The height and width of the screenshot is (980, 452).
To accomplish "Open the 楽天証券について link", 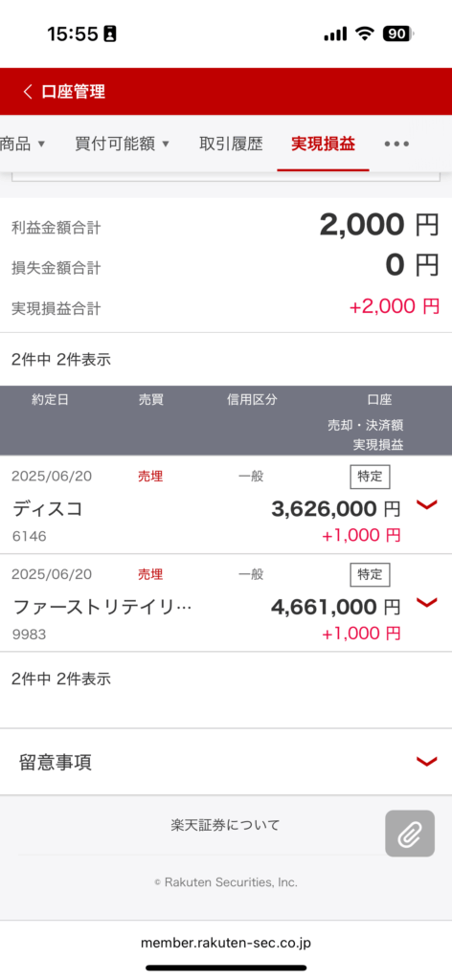I will [x=225, y=825].
